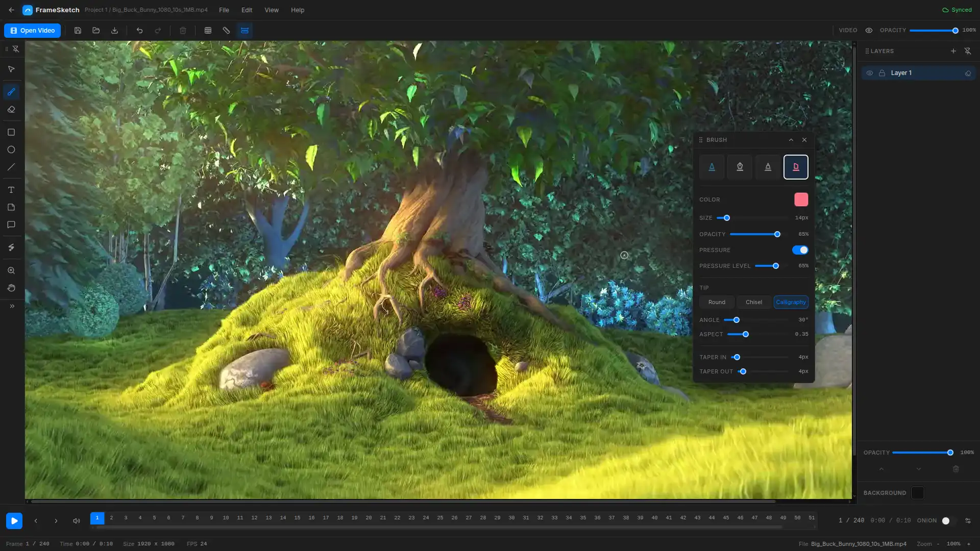Choose the Rectangle shape tool
980x551 pixels.
(x=11, y=132)
